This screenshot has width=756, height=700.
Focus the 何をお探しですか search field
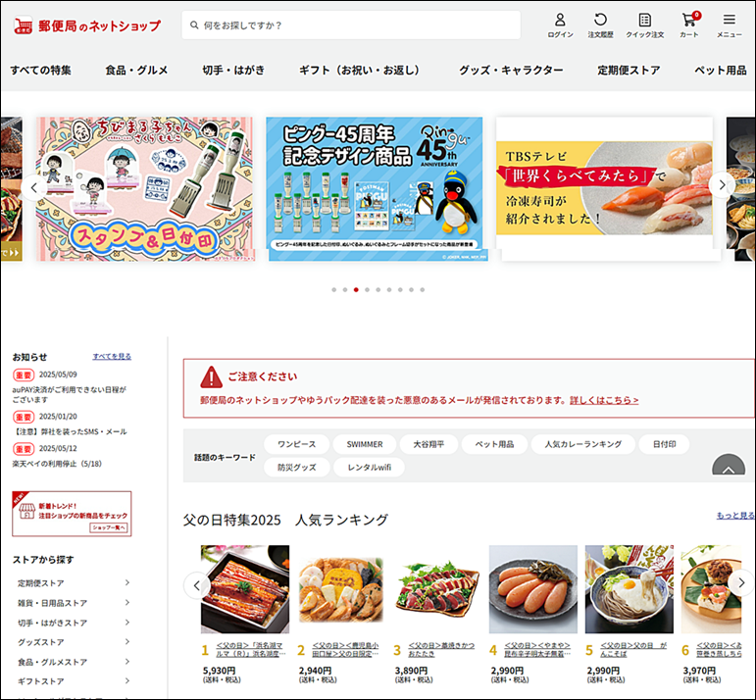pos(351,25)
